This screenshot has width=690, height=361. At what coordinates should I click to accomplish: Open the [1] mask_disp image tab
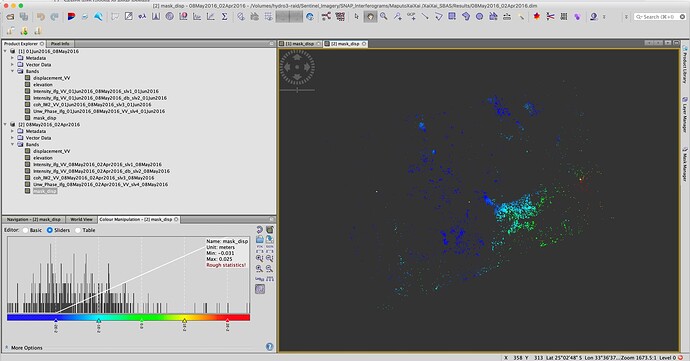(300, 44)
